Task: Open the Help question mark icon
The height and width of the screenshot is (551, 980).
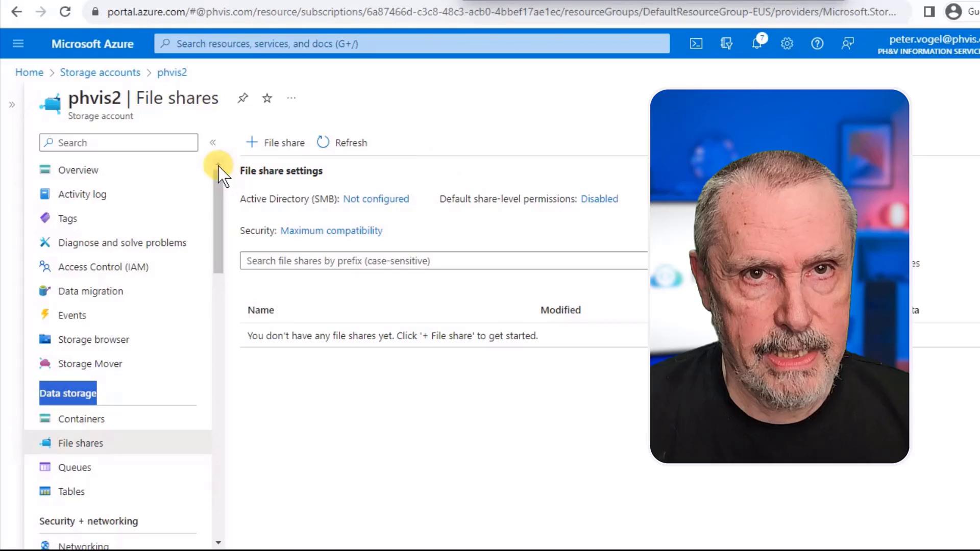Action: pos(817,44)
